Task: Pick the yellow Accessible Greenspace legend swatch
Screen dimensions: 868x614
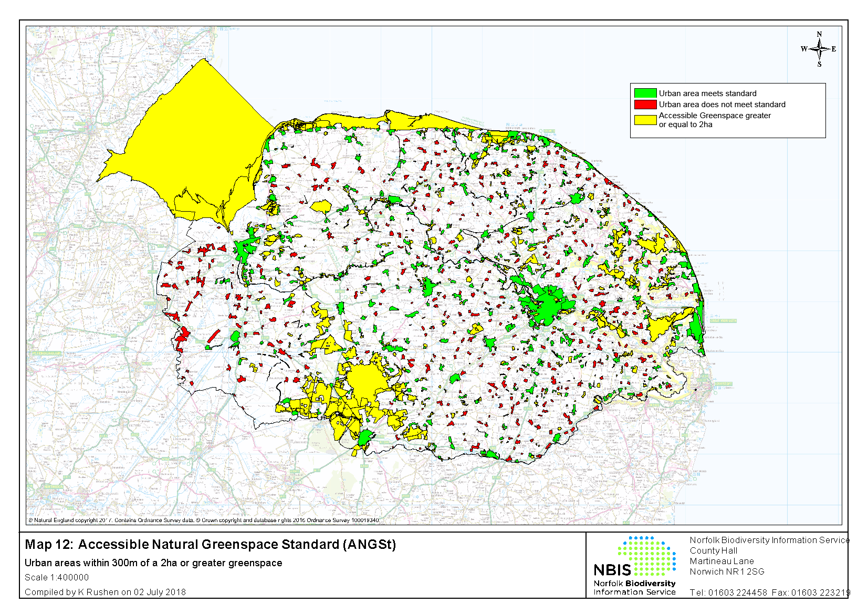Action: tap(645, 120)
